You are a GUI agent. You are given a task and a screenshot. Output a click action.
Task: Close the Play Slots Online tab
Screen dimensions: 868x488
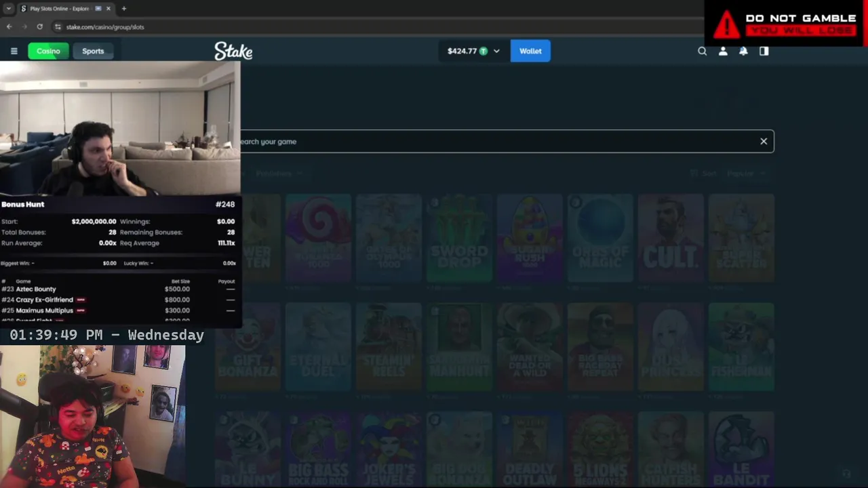click(x=108, y=8)
